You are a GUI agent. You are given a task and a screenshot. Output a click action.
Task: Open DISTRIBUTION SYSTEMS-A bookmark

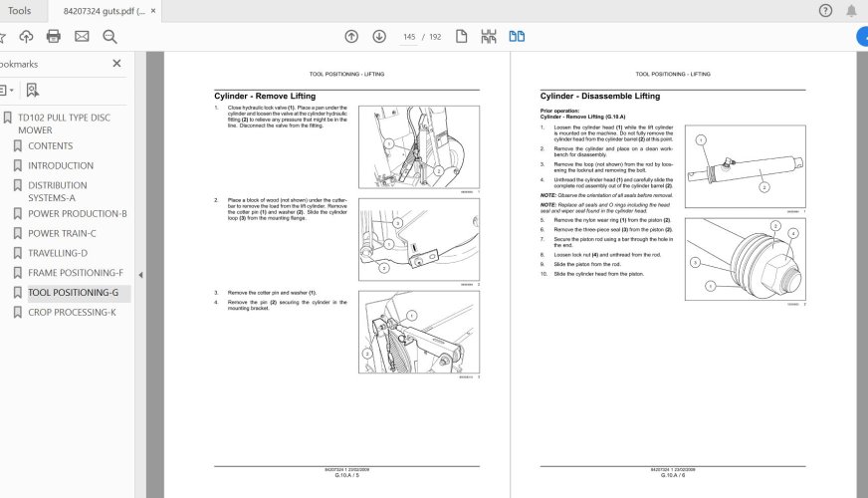point(58,191)
